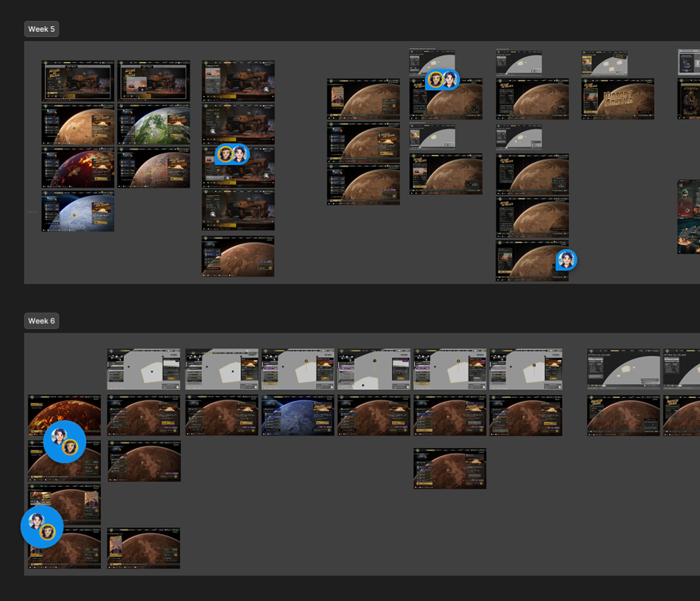Open two-avatar comment pin on tank frame

point(232,154)
